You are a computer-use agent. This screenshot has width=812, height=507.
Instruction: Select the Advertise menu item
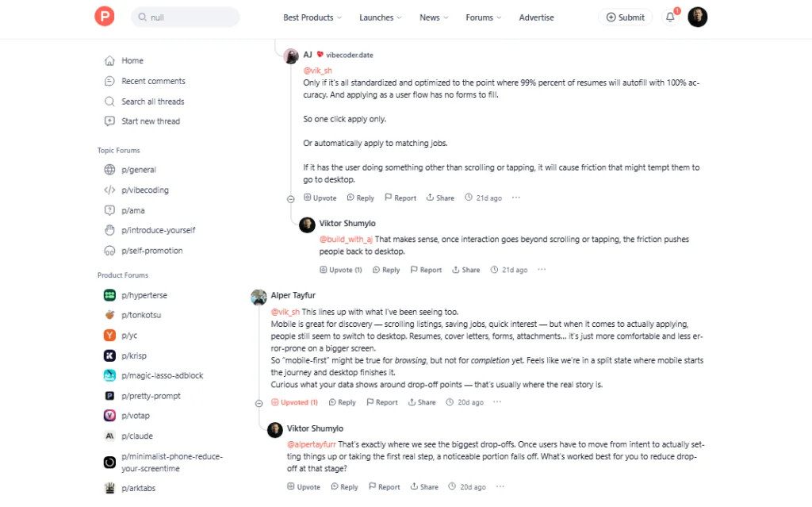pyautogui.click(x=536, y=17)
